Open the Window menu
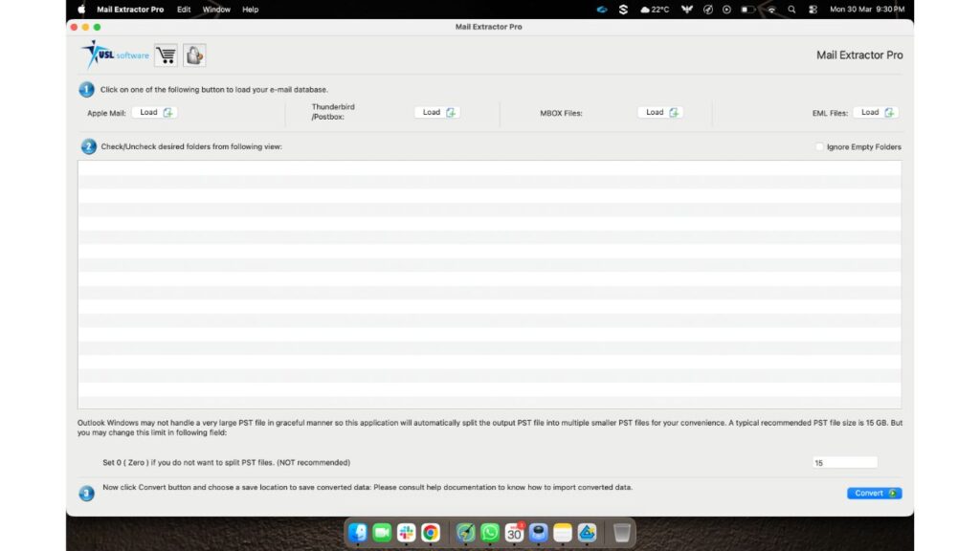980x551 pixels. coord(216,10)
